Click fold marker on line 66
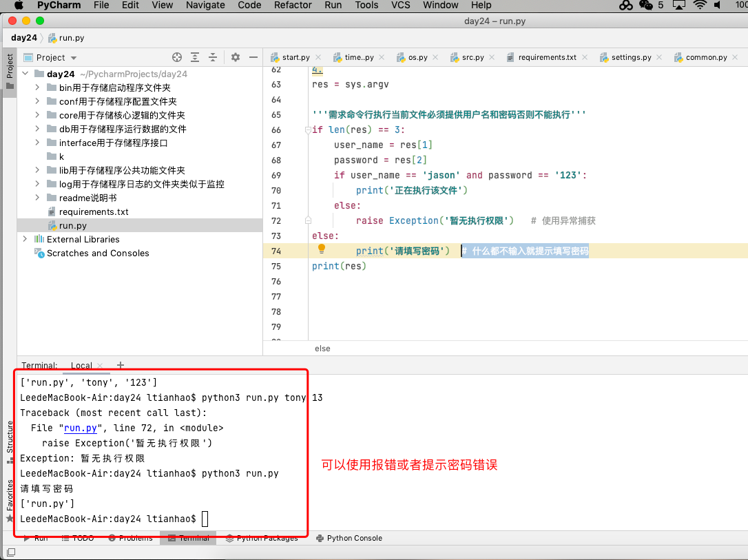Viewport: 748px width, 560px height. pos(308,129)
